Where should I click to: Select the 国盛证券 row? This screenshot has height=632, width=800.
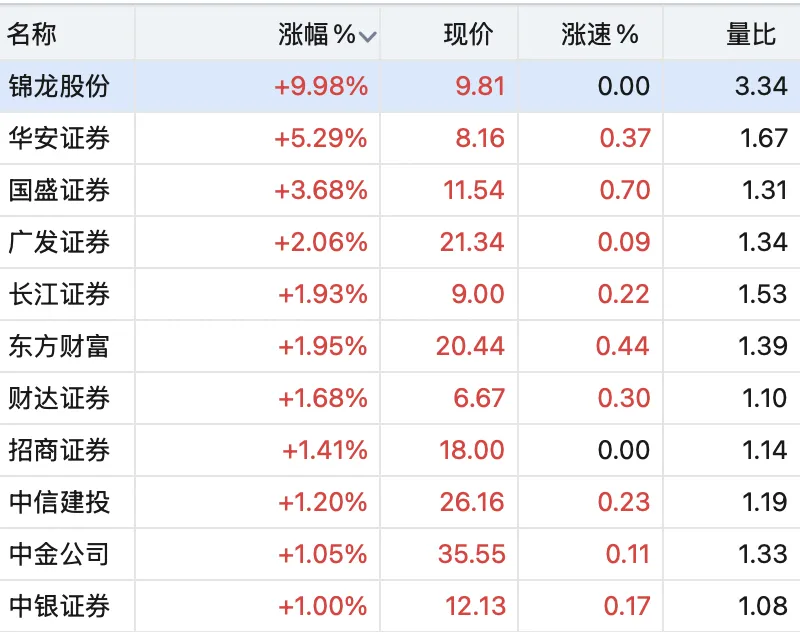point(400,190)
